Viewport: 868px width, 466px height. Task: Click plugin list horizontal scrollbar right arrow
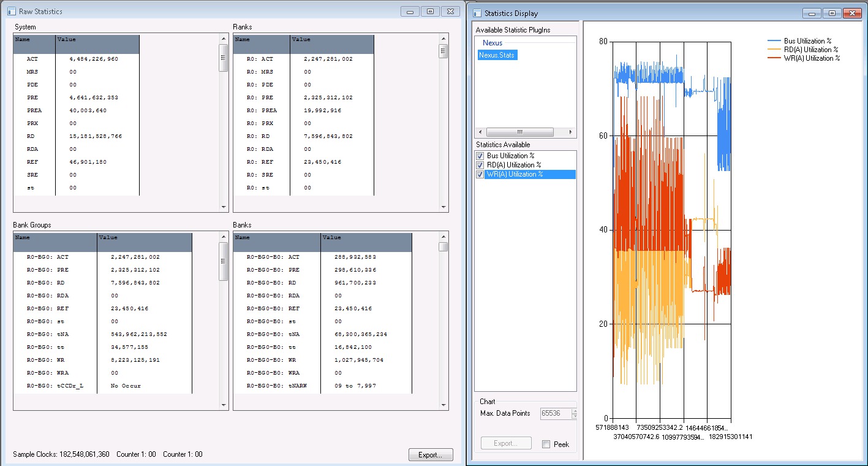click(x=572, y=132)
